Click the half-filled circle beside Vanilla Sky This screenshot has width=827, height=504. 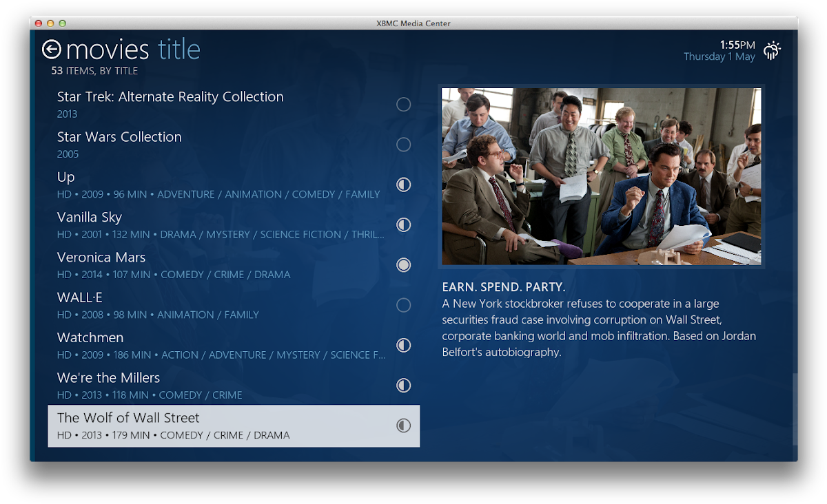404,224
